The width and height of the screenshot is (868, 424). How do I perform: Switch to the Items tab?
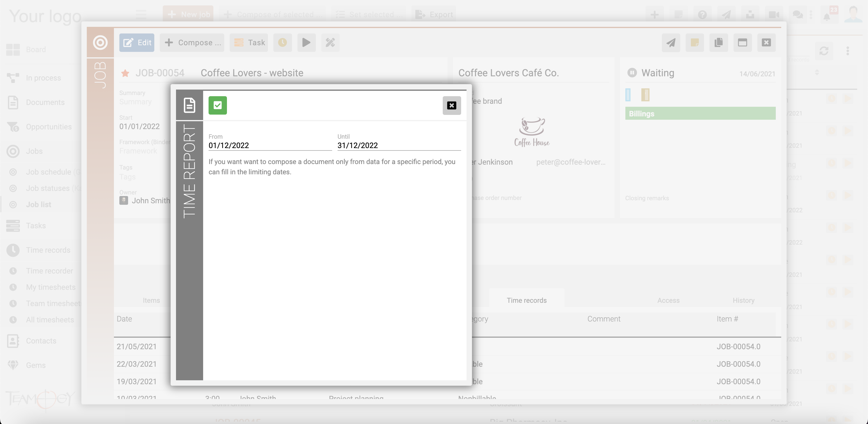coord(151,300)
